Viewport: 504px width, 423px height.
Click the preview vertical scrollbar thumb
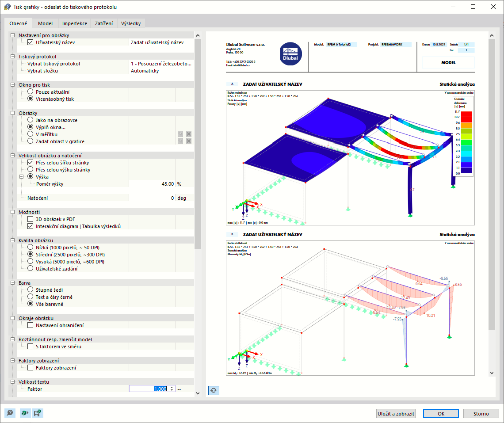[x=492, y=184]
